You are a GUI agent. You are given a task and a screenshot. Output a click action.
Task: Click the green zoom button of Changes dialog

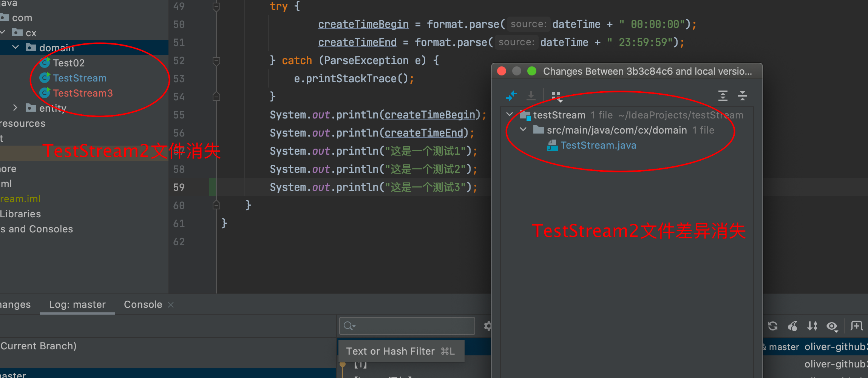point(532,71)
